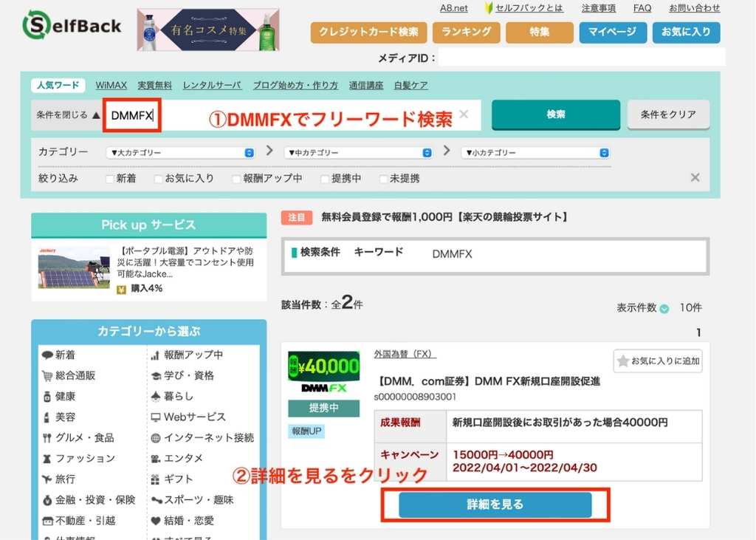
Task: Focus the free-word search field containing DMMFX
Action: (x=292, y=115)
